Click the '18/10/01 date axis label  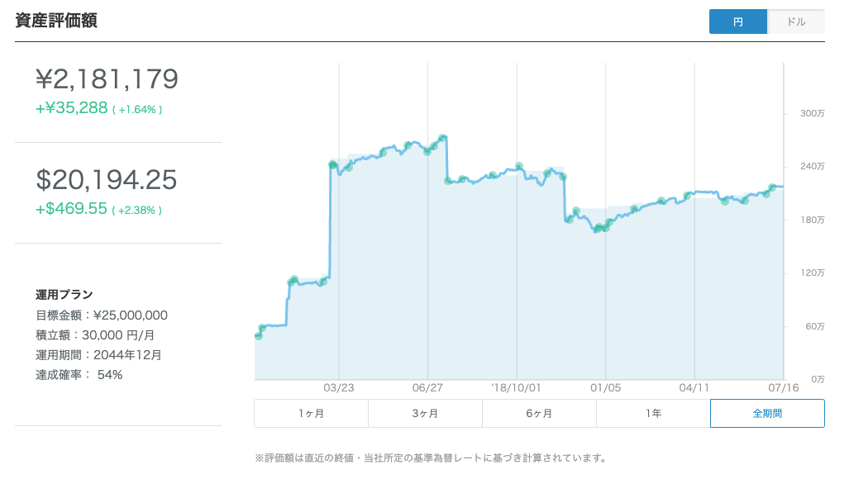[516, 387]
